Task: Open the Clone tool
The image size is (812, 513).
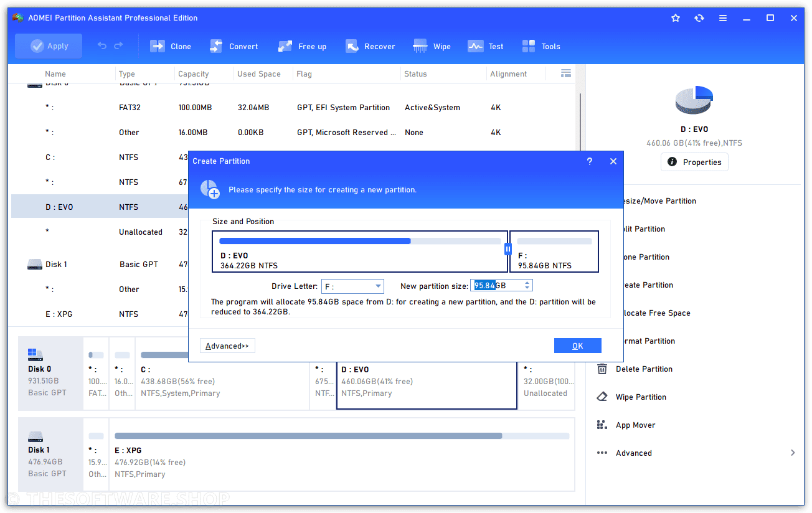Action: coord(171,46)
